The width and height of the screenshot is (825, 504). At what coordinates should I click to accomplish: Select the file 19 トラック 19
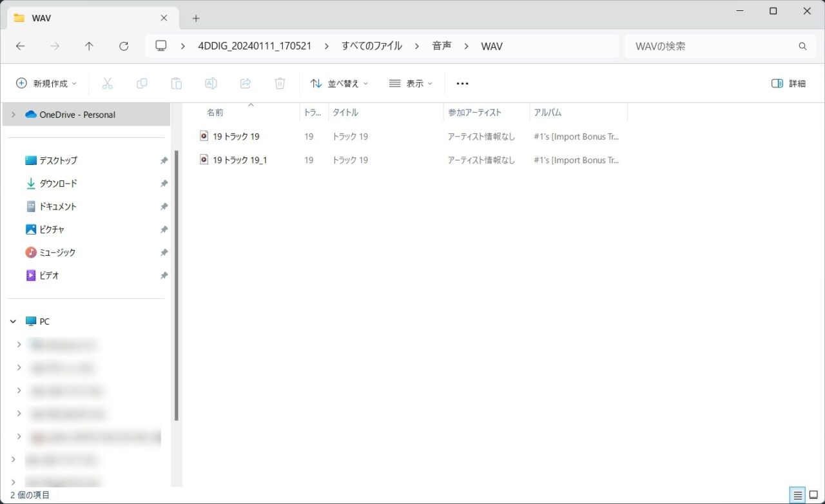[x=236, y=136]
